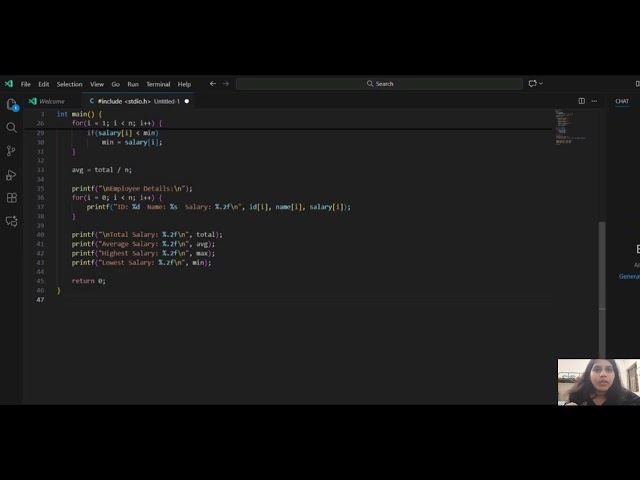
Task: Click the editor vertical scrollbar thumb
Action: 602,289
